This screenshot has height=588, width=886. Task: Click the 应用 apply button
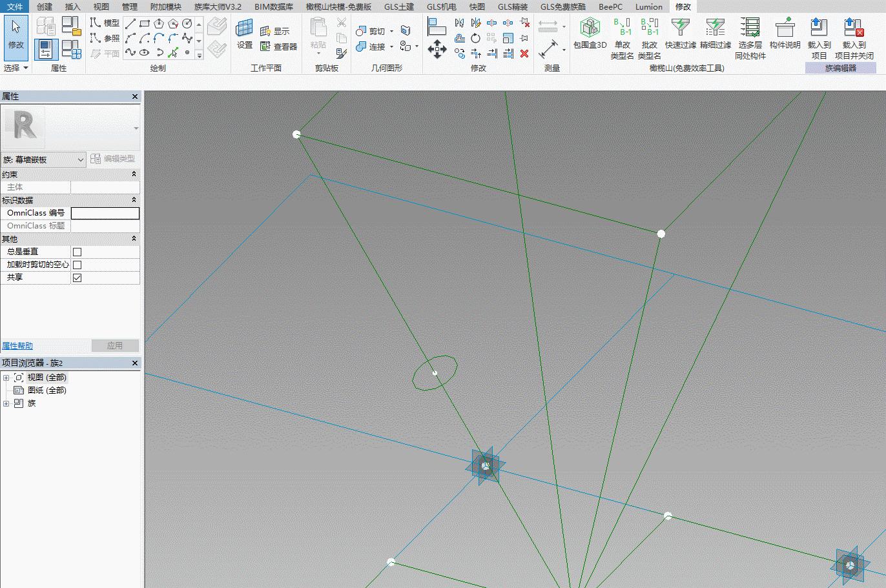(x=115, y=346)
